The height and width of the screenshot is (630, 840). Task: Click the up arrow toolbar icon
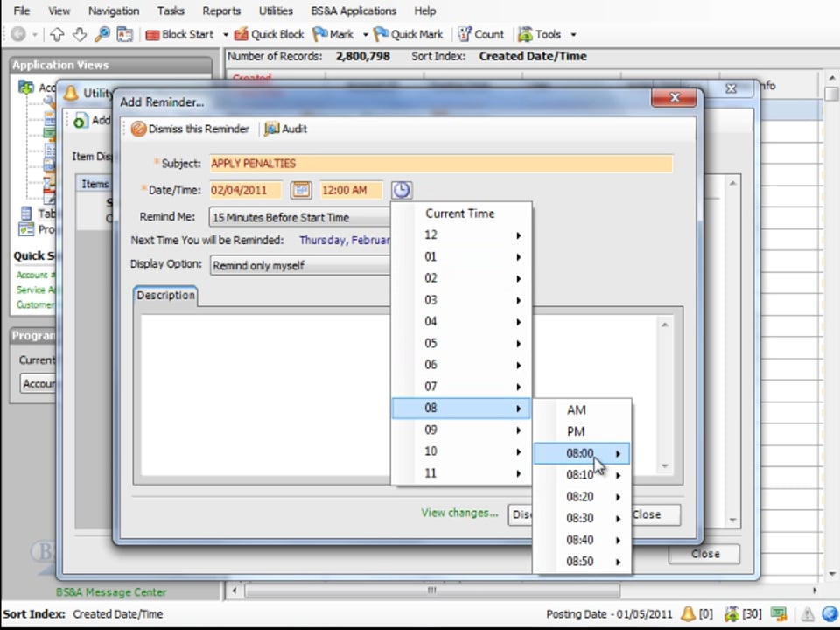(57, 34)
